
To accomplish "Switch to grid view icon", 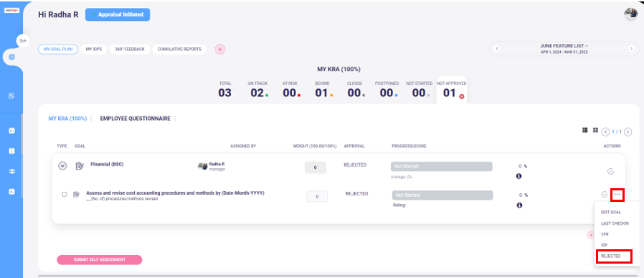I will pos(595,130).
